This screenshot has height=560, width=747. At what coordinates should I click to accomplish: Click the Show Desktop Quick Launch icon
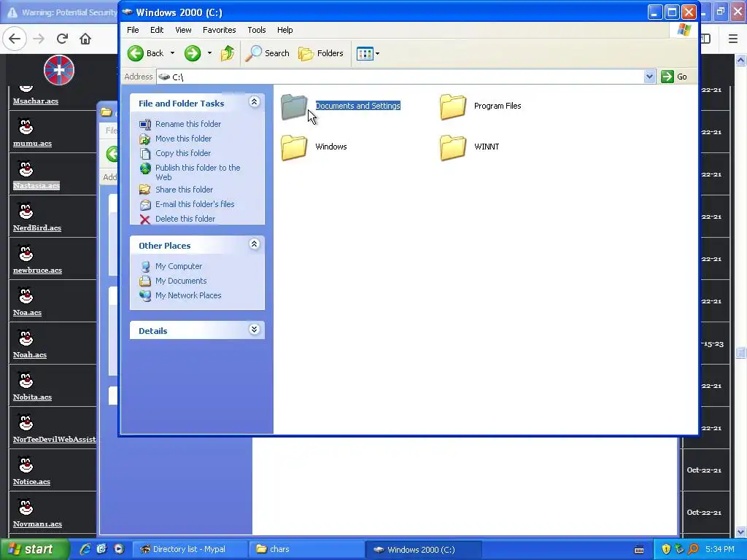coord(102,549)
